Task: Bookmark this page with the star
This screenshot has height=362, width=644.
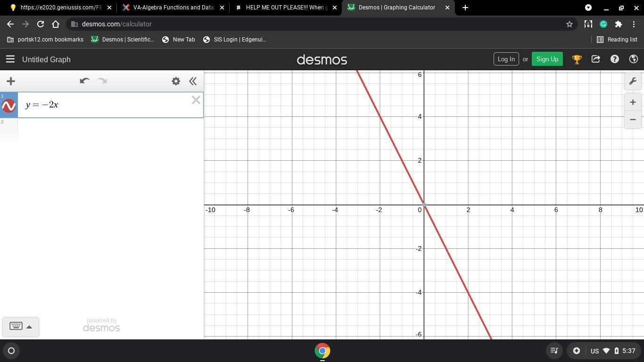Action: 570,24
